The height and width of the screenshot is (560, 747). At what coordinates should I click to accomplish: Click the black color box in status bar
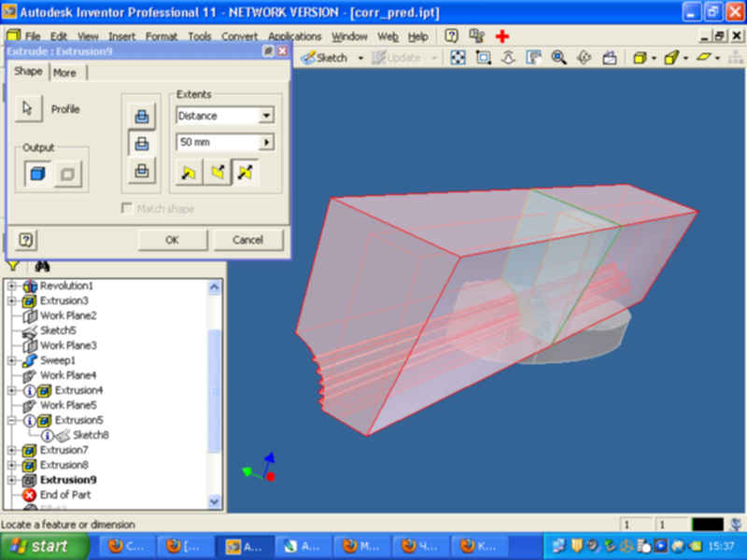pos(707,525)
